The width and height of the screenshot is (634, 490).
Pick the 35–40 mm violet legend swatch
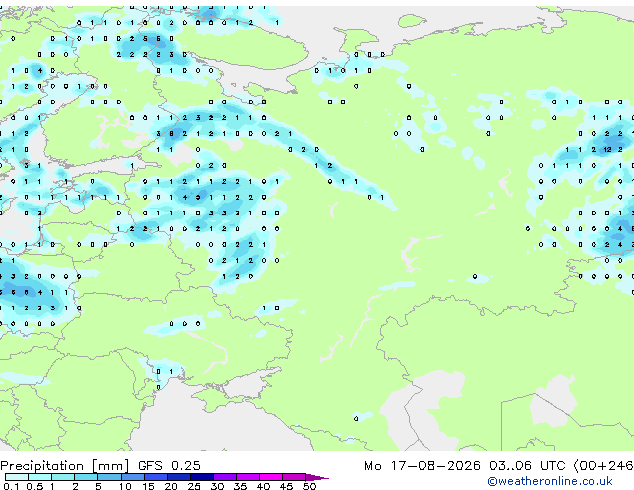(248, 477)
